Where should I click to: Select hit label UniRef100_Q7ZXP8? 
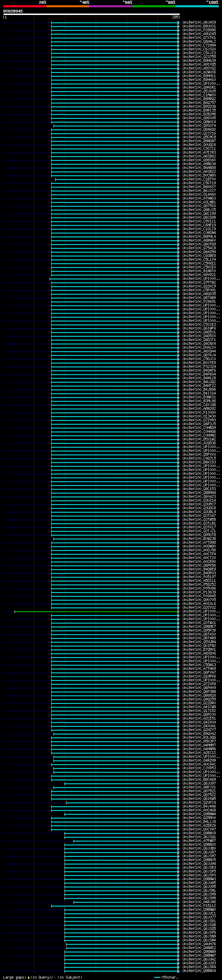[199, 684]
